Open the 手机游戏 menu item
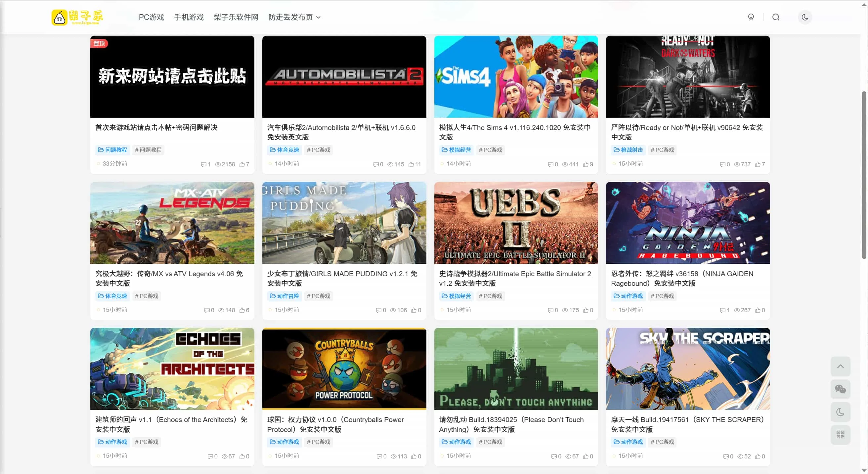Image resolution: width=868 pixels, height=474 pixels. [189, 17]
